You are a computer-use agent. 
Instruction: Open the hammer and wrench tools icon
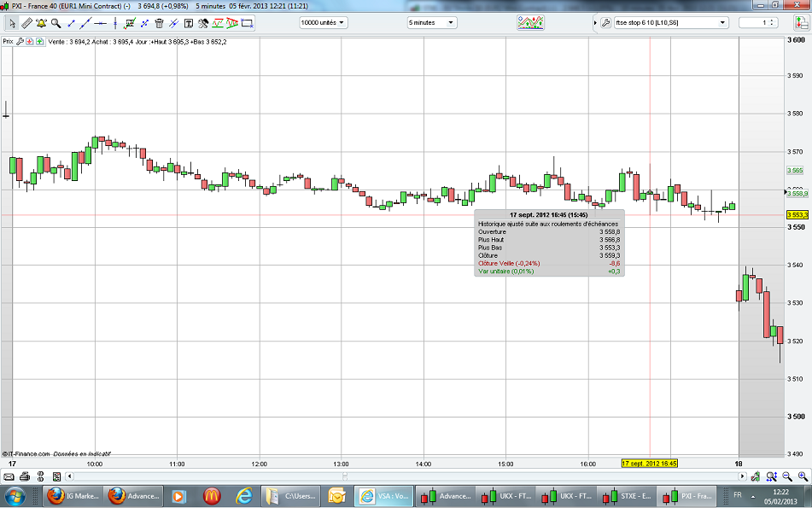(x=203, y=23)
